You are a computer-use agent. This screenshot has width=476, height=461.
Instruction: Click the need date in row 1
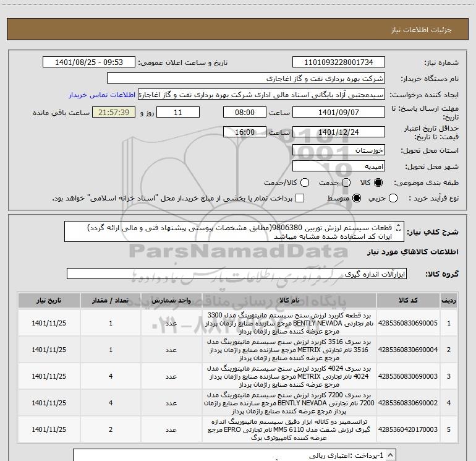click(49, 323)
